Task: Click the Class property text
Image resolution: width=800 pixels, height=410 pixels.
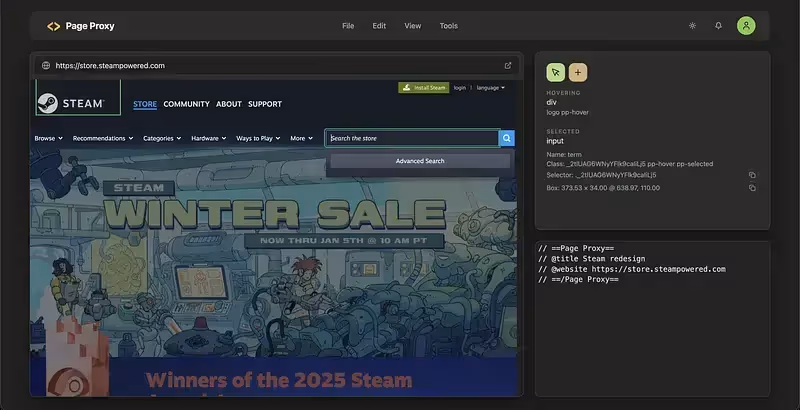Action: pos(630,164)
